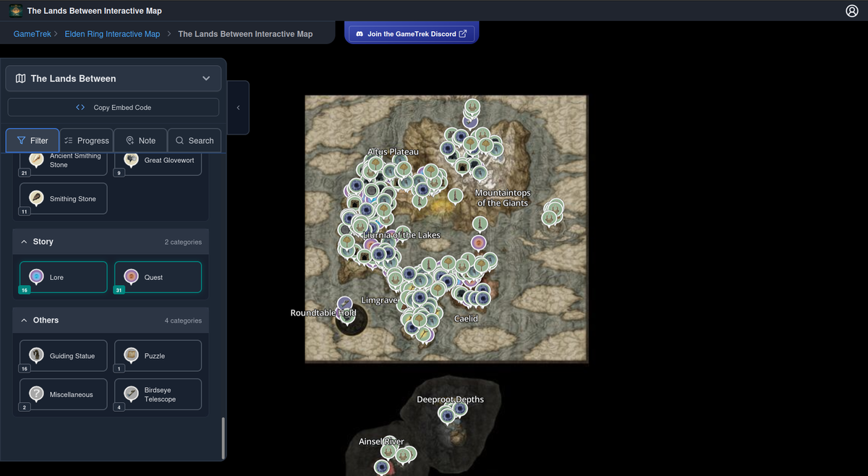Open the user account icon

851,11
